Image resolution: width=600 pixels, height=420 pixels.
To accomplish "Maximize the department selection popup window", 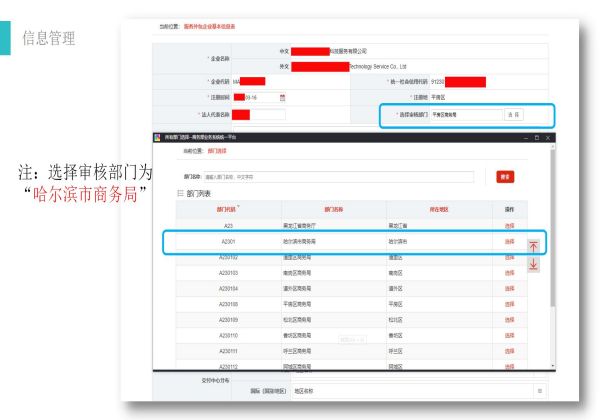I will [536, 136].
